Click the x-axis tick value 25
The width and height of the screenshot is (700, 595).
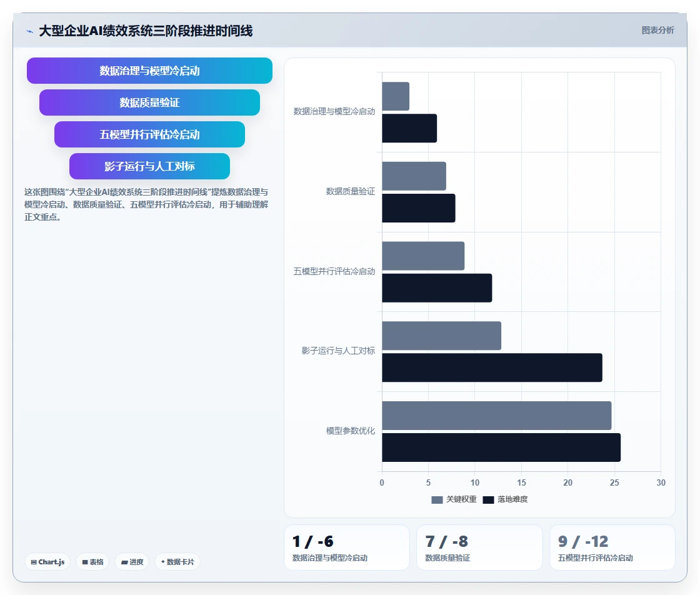[614, 482]
